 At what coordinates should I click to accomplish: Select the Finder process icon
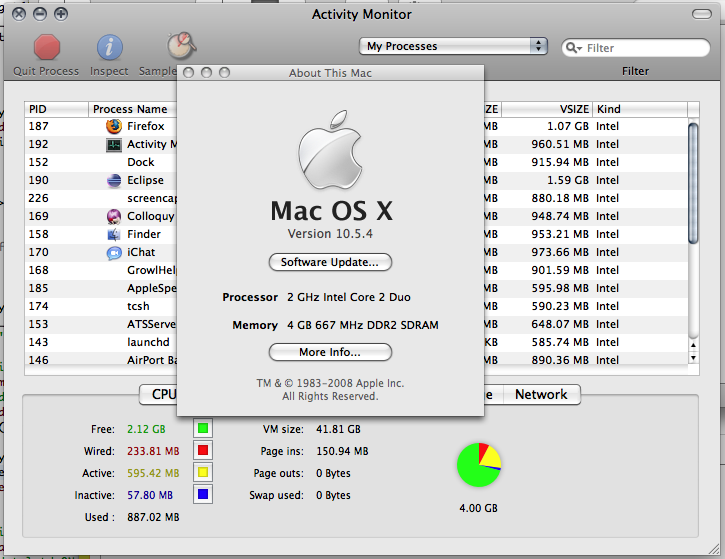click(x=114, y=234)
